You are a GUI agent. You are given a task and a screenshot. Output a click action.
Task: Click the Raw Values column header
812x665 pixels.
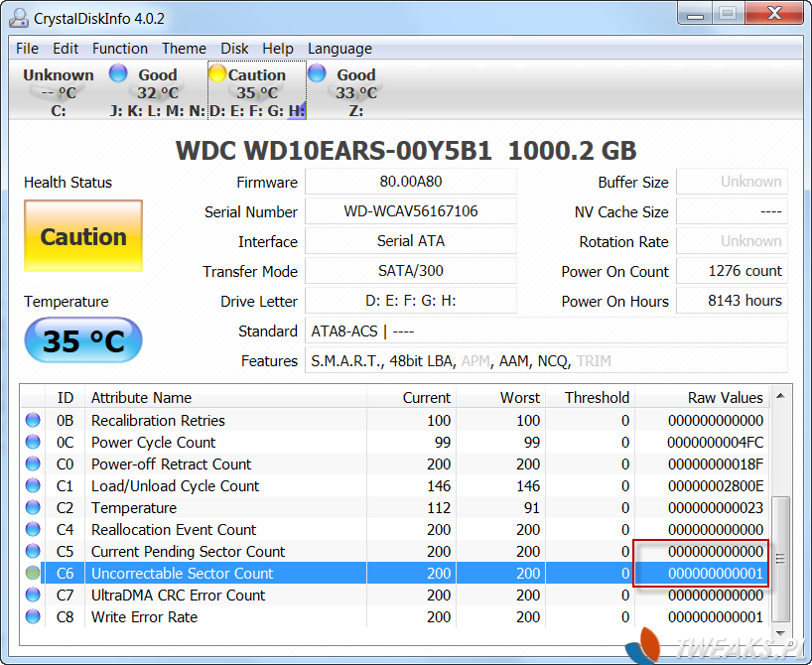coord(702,397)
